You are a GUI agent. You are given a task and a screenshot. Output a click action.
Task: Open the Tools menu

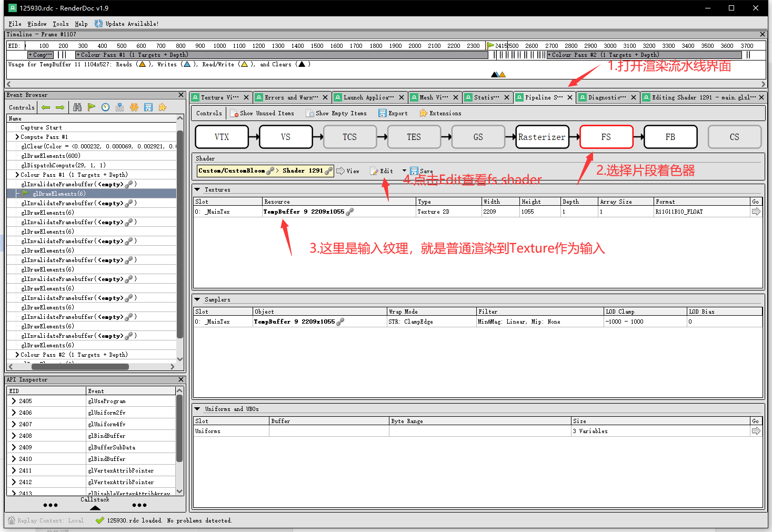point(61,24)
